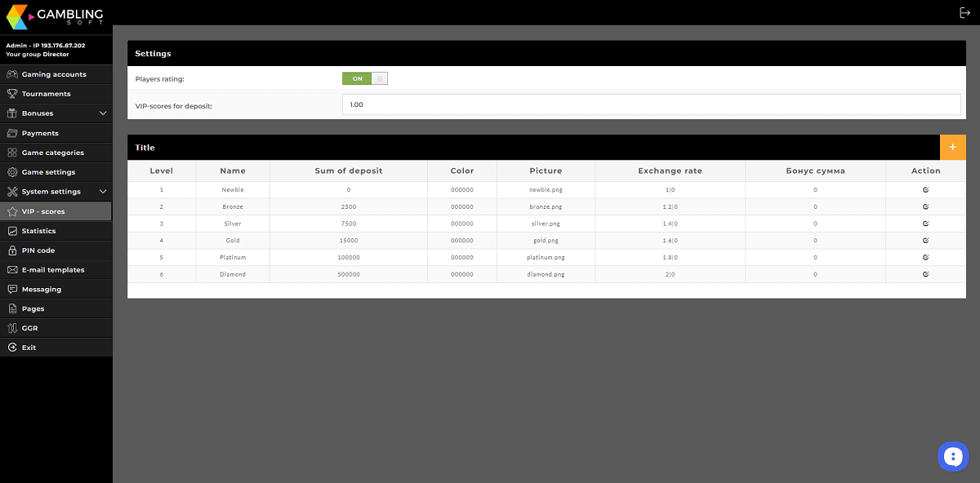Click the gift icon beside Bonuses
The width and height of the screenshot is (980, 483).
tap(12, 113)
